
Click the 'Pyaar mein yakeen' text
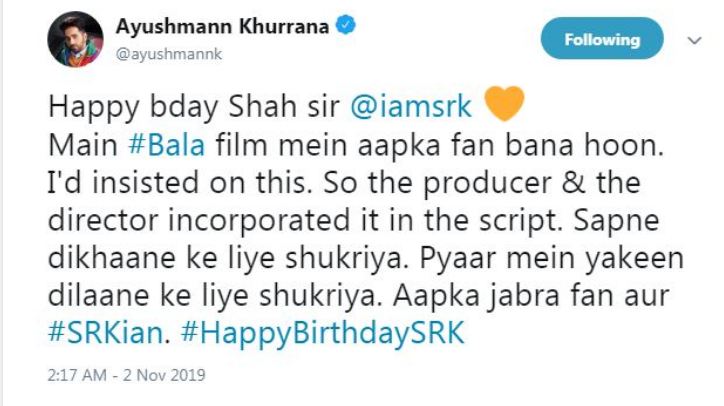[x=552, y=259]
